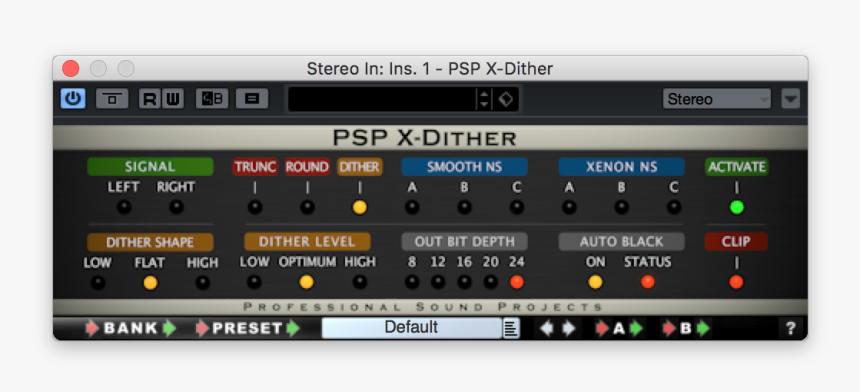Viewport: 860px width, 392px height.
Task: Toggle the plugin power bypass button
Action: click(73, 99)
